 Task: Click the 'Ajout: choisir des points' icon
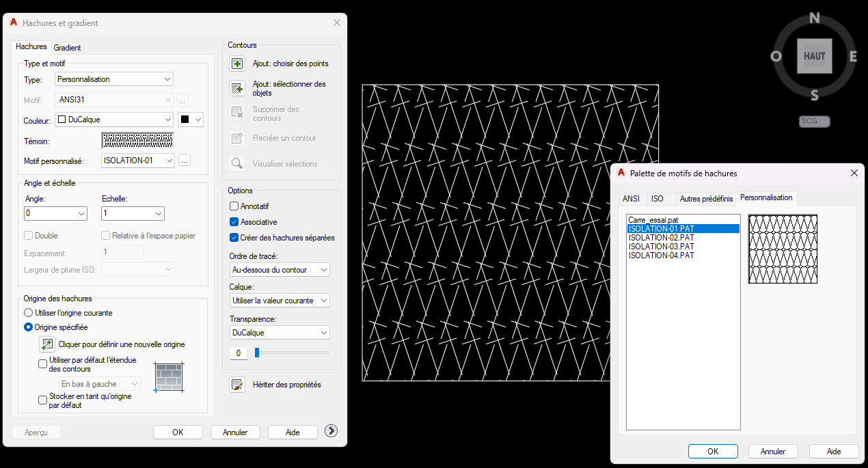[x=237, y=64]
